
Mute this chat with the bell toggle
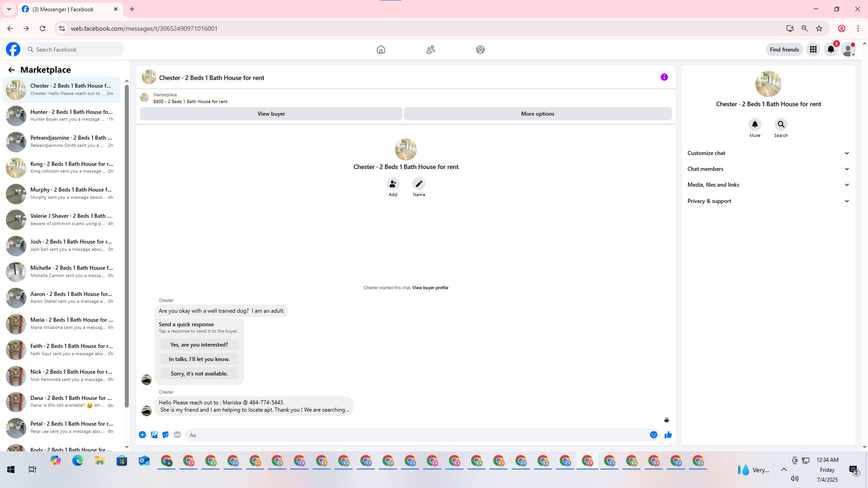coord(755,124)
